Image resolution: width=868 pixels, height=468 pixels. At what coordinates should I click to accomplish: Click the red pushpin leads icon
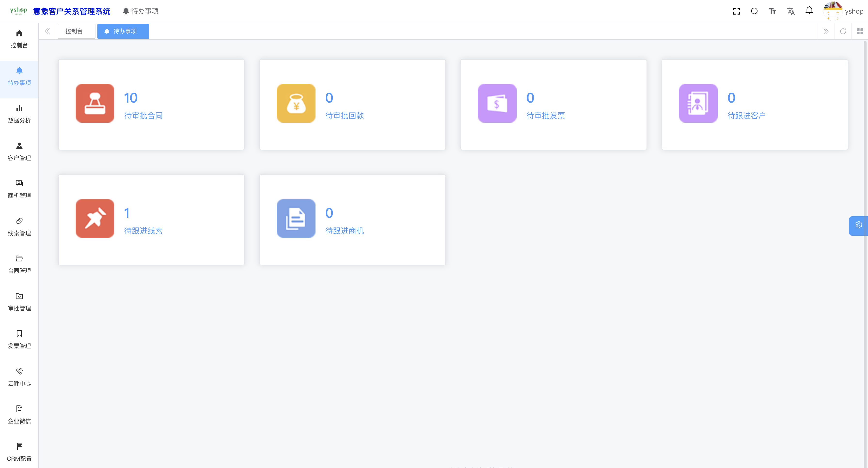tap(95, 218)
